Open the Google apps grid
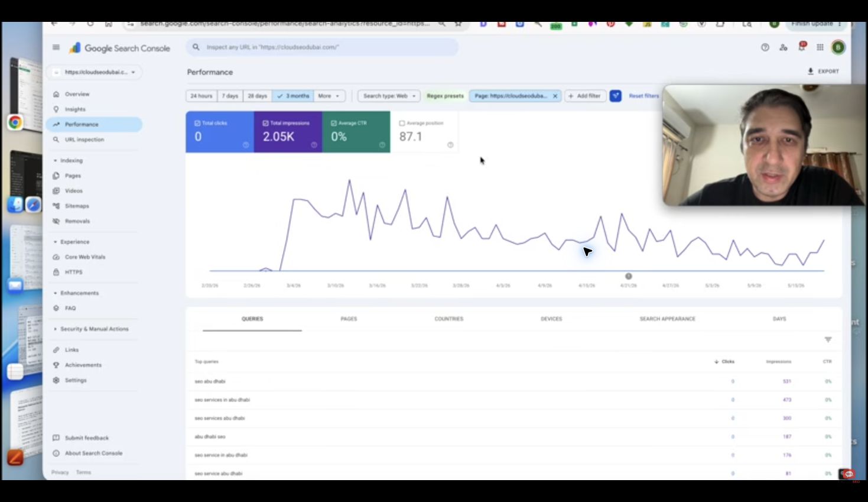868x502 pixels. tap(820, 47)
